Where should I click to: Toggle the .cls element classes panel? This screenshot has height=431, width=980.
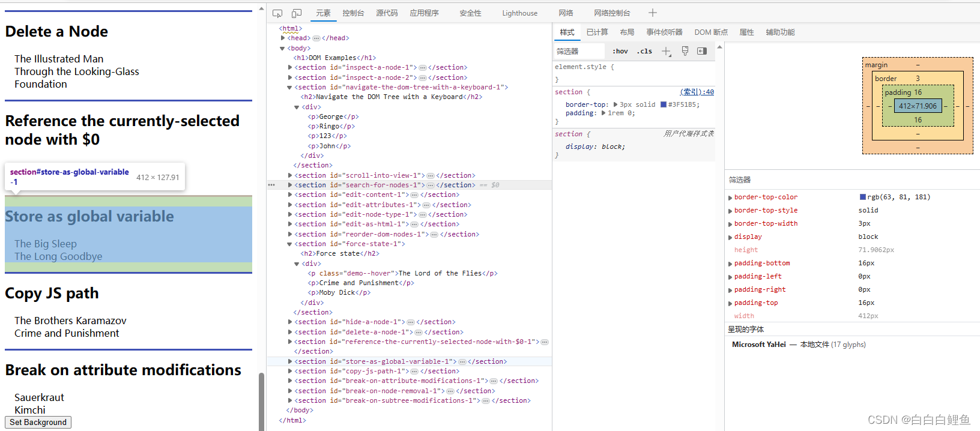(644, 52)
